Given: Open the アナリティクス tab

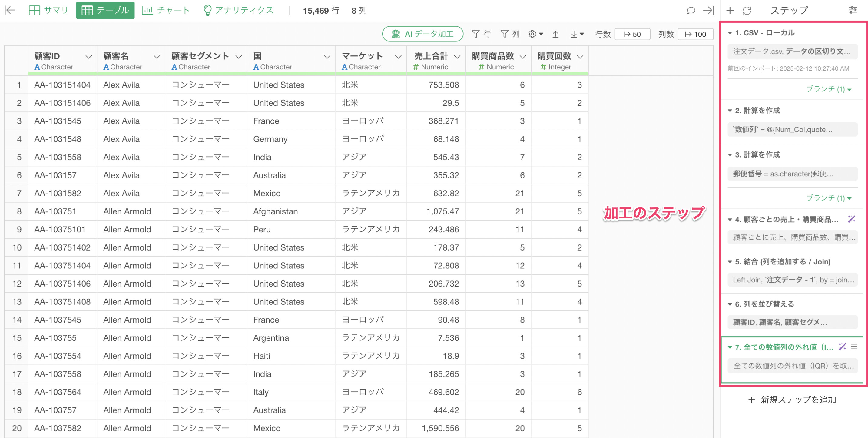Looking at the screenshot, I should (x=239, y=10).
